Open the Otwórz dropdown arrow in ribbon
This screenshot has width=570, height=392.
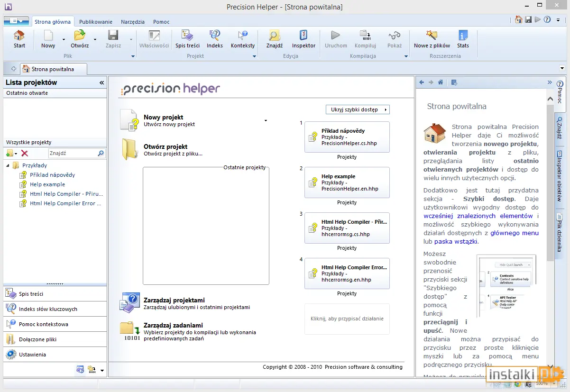pyautogui.click(x=95, y=40)
